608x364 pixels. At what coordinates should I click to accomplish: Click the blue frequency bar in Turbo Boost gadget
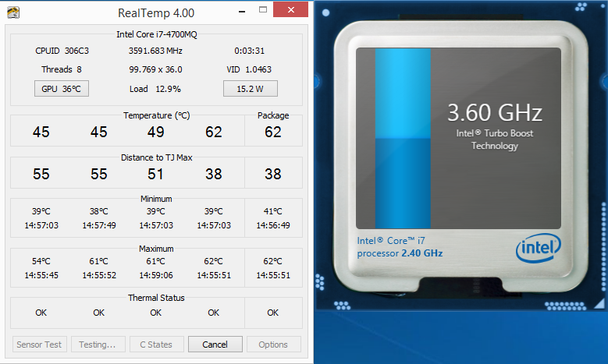[x=403, y=138]
